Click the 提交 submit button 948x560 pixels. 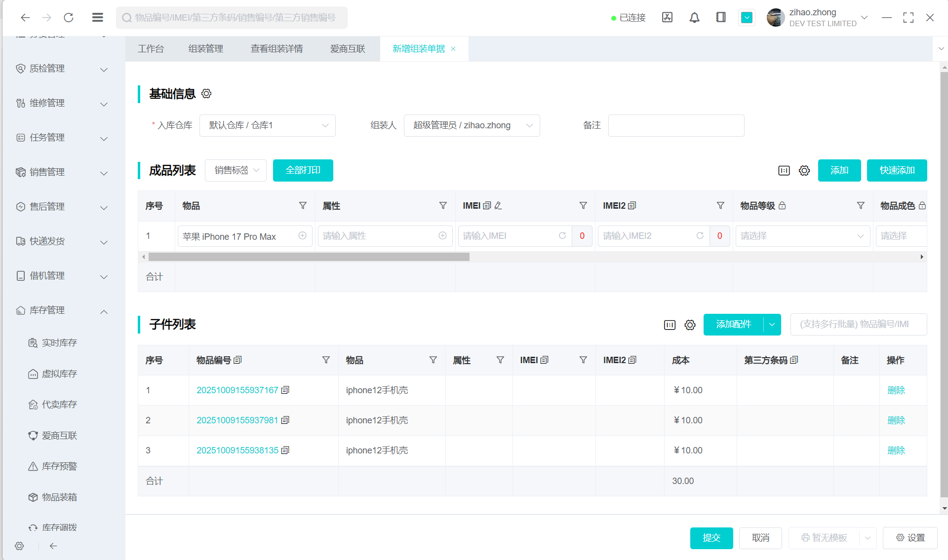click(711, 538)
